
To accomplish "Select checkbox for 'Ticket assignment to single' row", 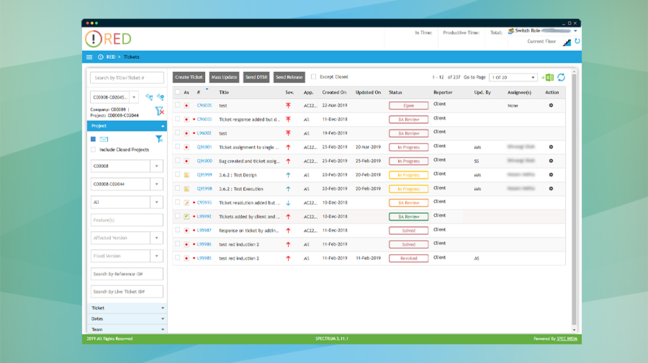I will (x=178, y=147).
